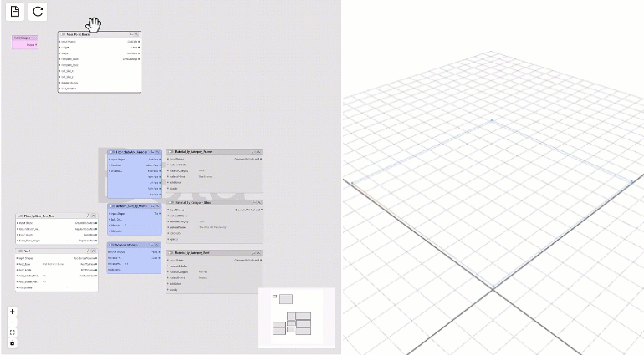Zoom out with the minus button
The image size is (644, 355).
pyautogui.click(x=12, y=322)
